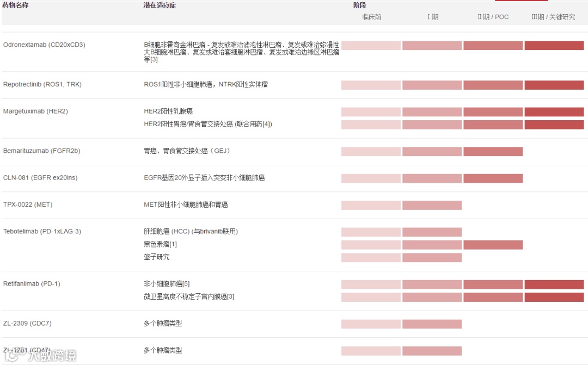The image size is (588, 366).
Task: Select the 临床前 stage header
Action: click(372, 17)
